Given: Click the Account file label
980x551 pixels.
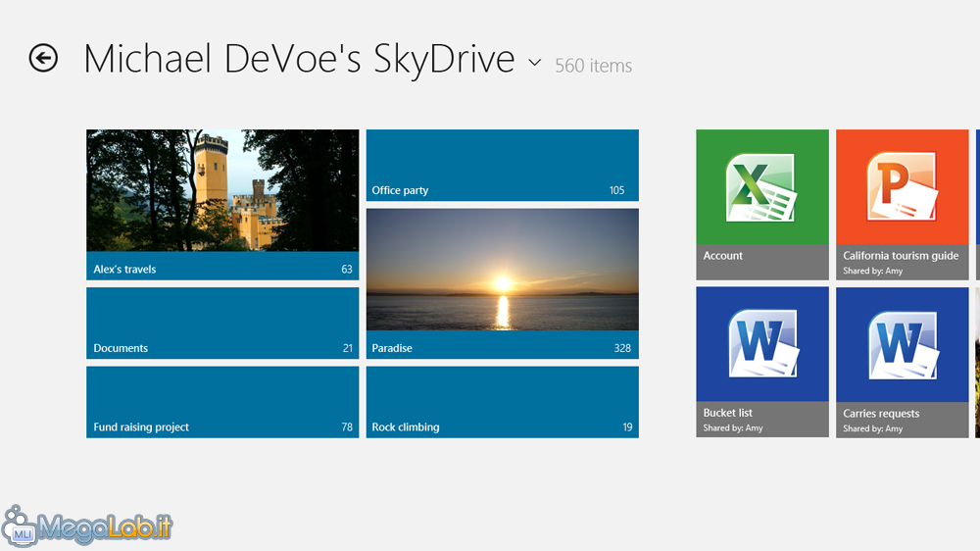Looking at the screenshot, I should 723,256.
